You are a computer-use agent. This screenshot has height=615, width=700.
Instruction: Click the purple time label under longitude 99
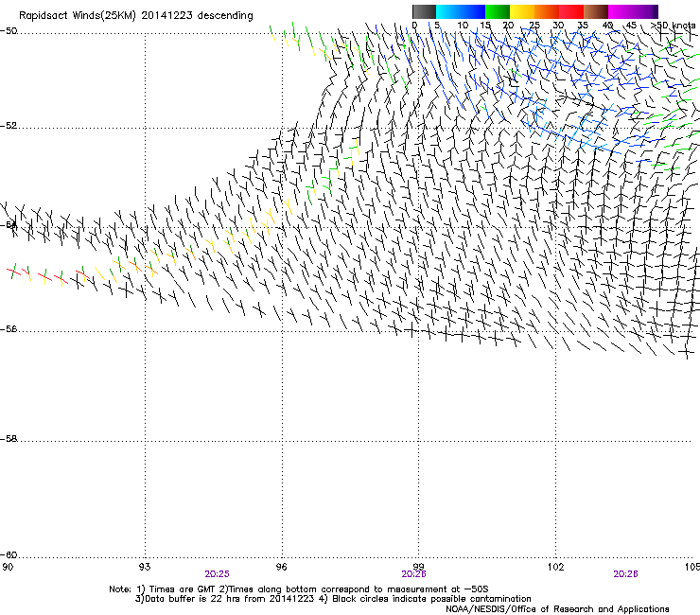pyautogui.click(x=413, y=574)
